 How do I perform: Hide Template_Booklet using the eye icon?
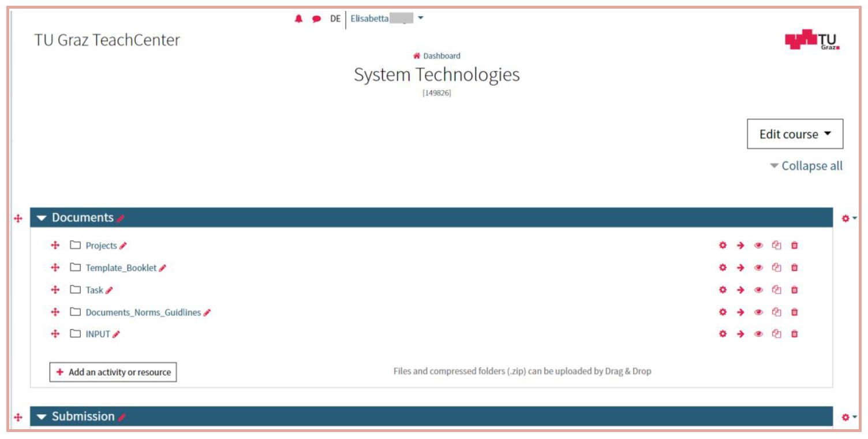[x=759, y=267]
